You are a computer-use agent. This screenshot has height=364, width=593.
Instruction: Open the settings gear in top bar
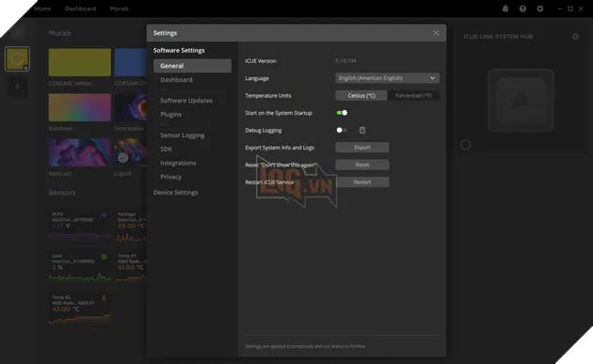(540, 8)
